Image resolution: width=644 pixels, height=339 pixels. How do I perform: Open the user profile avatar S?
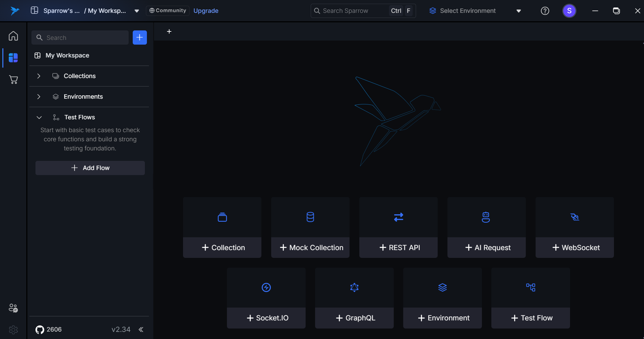pyautogui.click(x=569, y=11)
